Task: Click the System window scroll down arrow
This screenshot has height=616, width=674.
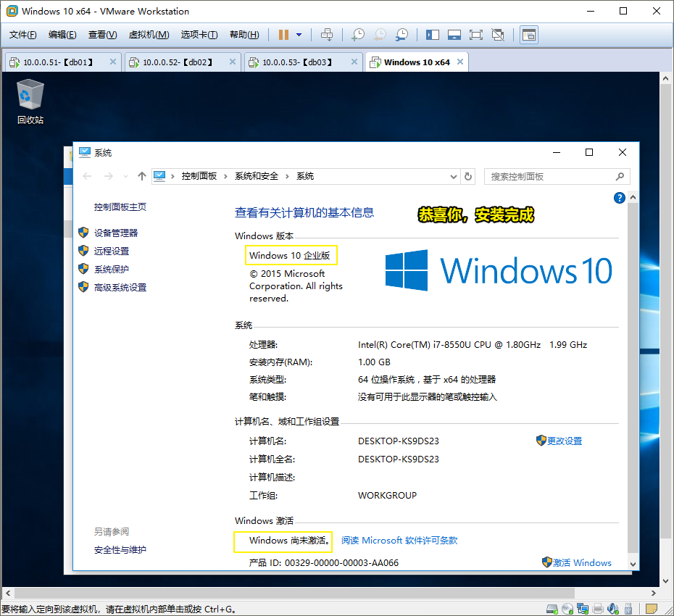Action: coord(633,564)
